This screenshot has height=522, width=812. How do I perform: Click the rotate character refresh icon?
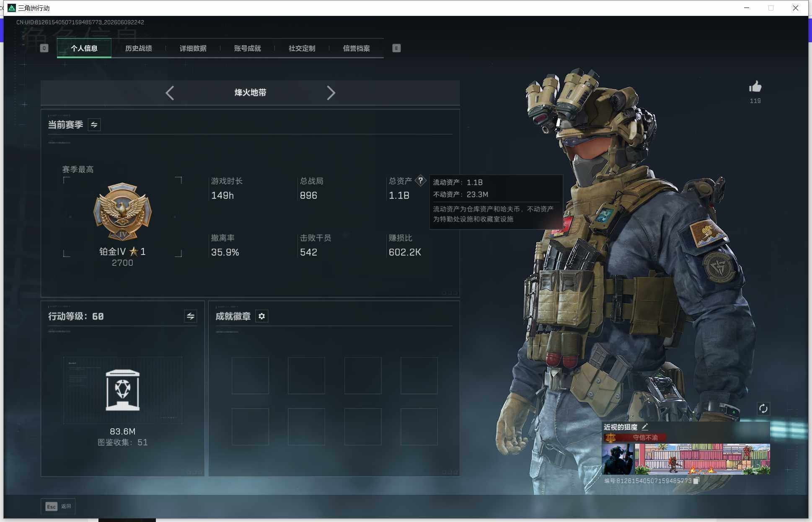[763, 409]
